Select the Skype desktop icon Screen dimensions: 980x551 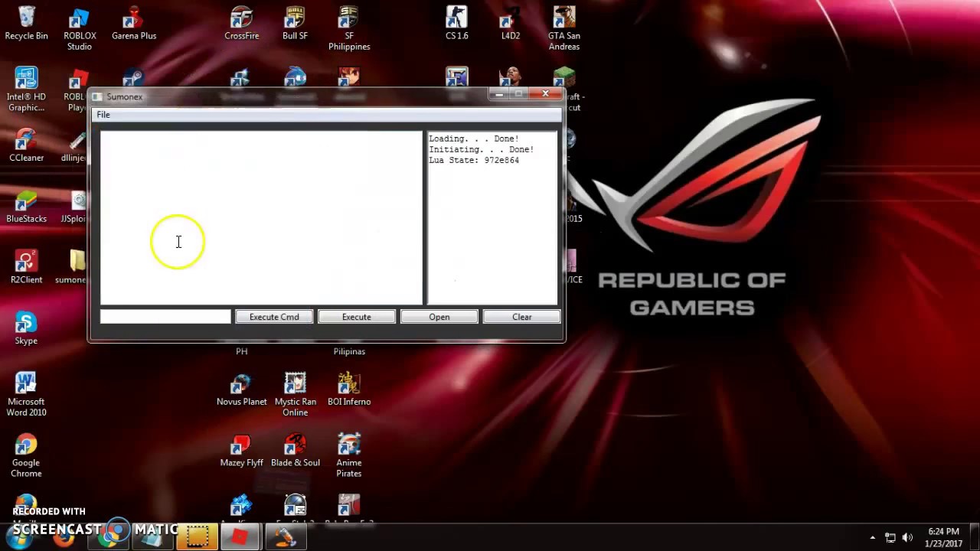tap(26, 329)
